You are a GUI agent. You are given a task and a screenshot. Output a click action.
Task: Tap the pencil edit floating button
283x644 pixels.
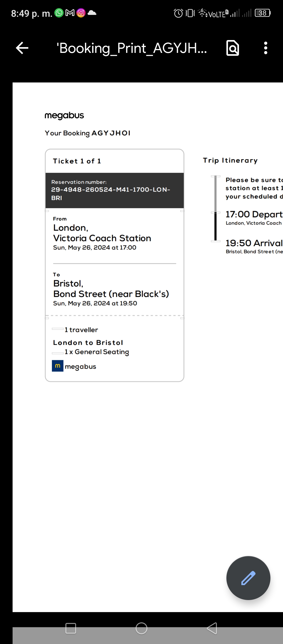coord(248,578)
